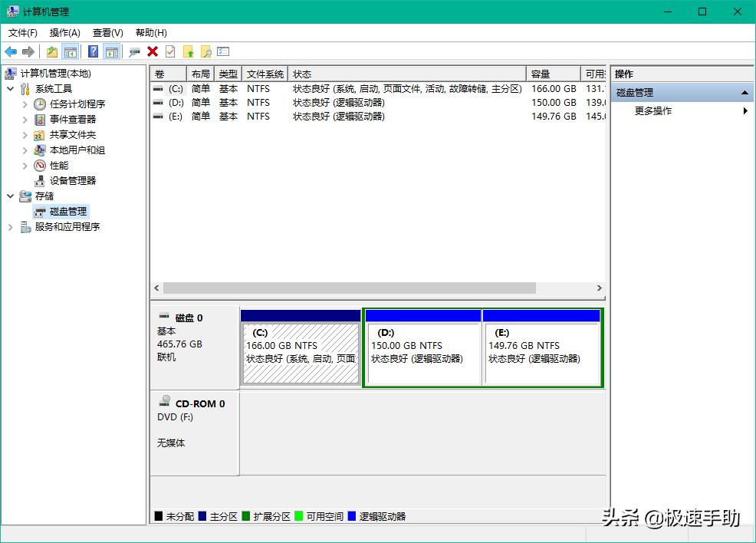Click the Forward navigation arrow icon

[28, 51]
